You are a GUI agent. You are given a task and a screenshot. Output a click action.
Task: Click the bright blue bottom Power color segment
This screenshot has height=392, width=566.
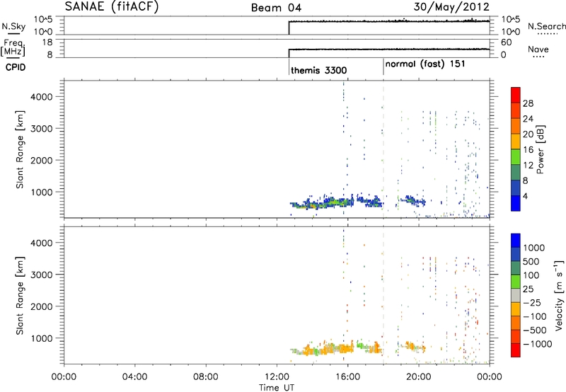click(516, 203)
